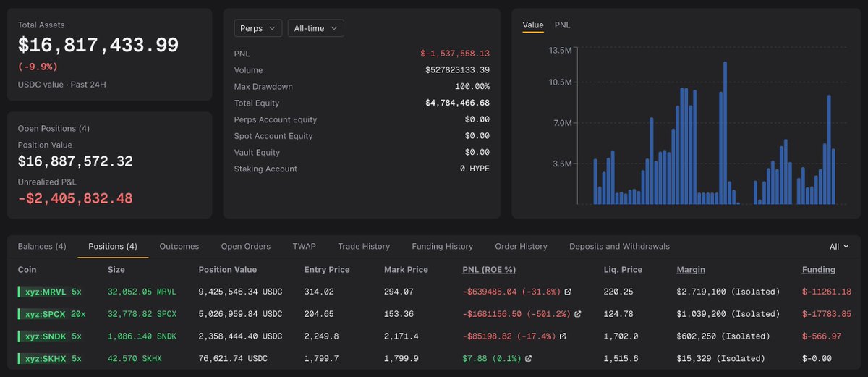Click the Margin column header
This screenshot has height=377, width=868.
[691, 270]
